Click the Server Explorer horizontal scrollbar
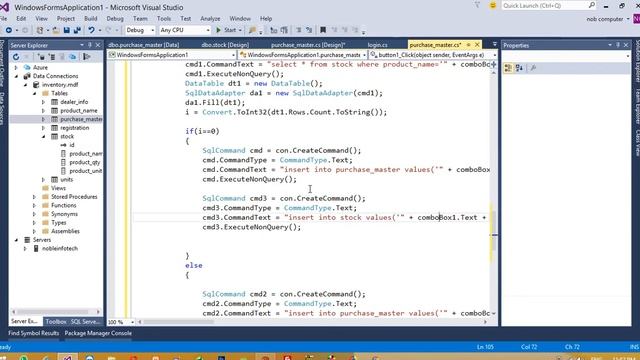Screen dimensions: 640x360 pyautogui.click(x=55, y=311)
